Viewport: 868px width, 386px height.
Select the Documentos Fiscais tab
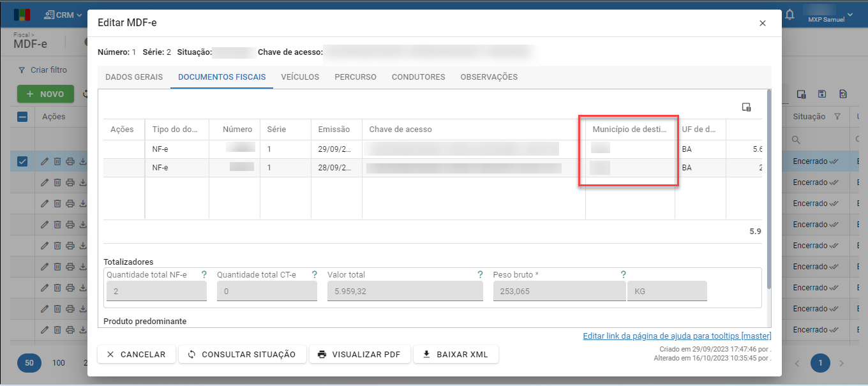tap(222, 77)
